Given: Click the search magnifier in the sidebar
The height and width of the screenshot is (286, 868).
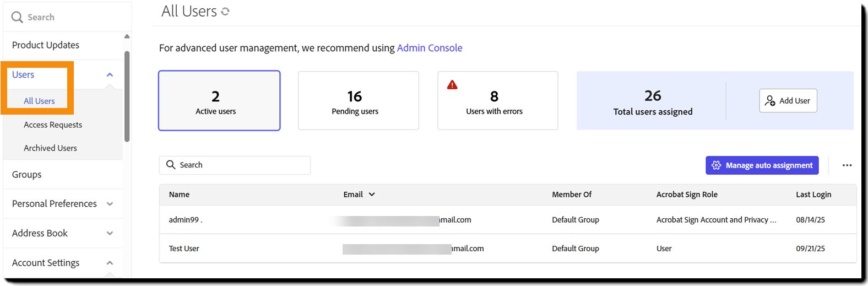Looking at the screenshot, I should tap(17, 17).
